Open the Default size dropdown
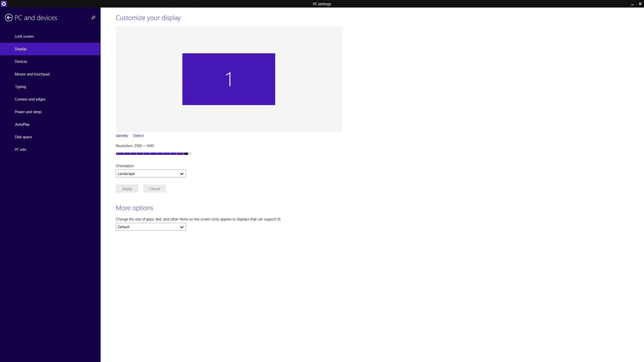This screenshot has height=362, width=644. click(x=151, y=227)
